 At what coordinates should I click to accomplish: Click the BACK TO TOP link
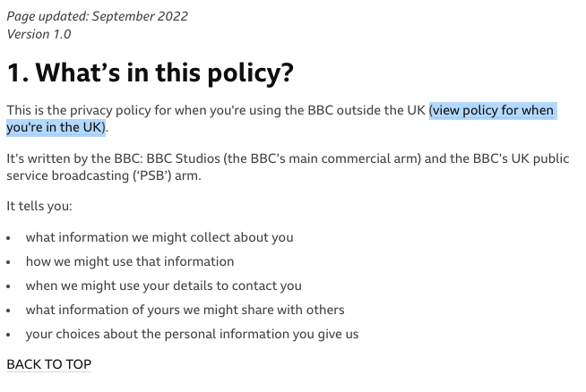pos(49,364)
